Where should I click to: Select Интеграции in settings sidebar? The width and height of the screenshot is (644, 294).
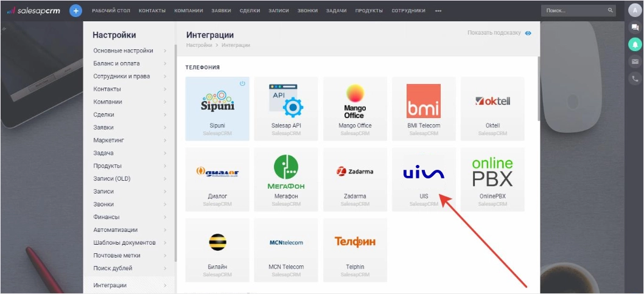[x=130, y=285]
